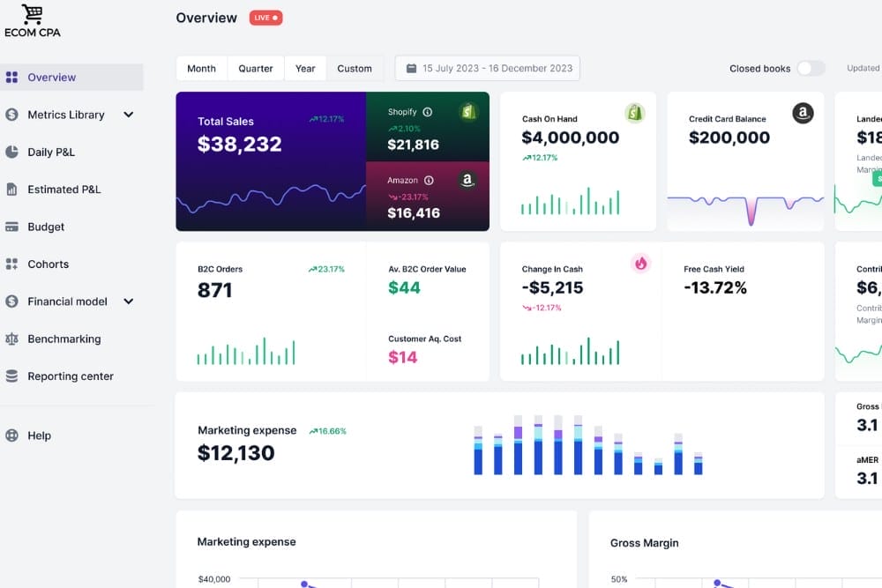
Task: Click Amazon logo on Credit Card Balance
Action: coord(802,113)
